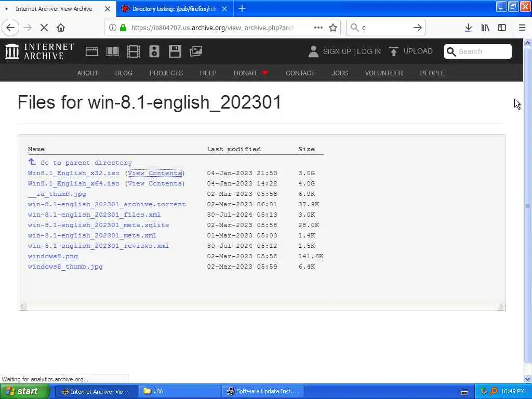Open win-8.1-english_202301_files.xml
This screenshot has height=399, width=532.
[x=95, y=215]
